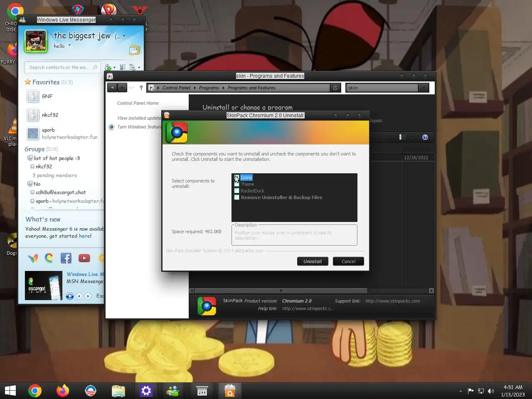The height and width of the screenshot is (399, 532).
Task: Open the Windows Start button
Action: coord(10,391)
